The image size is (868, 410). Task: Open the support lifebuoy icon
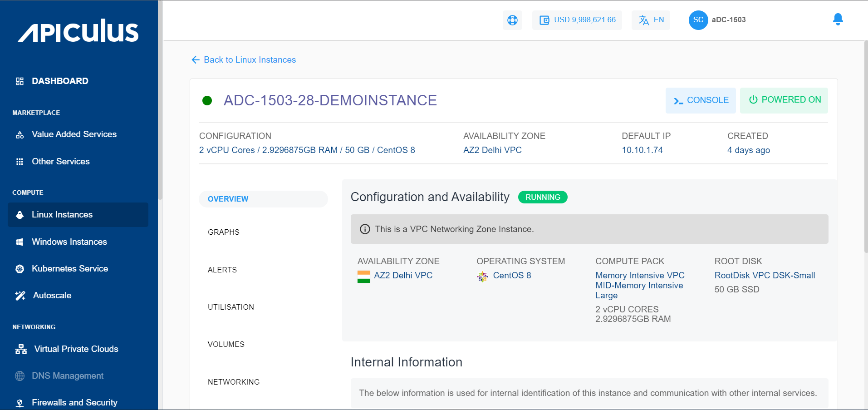(x=512, y=20)
